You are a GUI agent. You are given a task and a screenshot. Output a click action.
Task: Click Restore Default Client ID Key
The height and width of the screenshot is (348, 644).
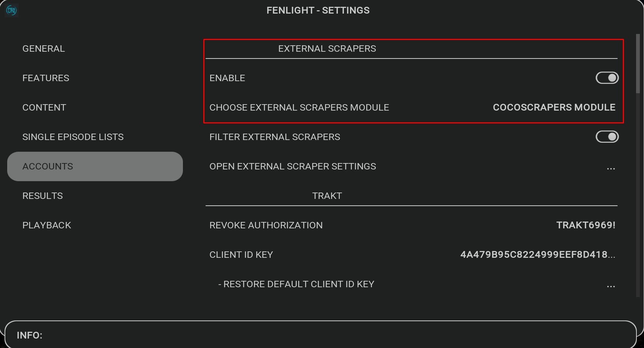296,284
